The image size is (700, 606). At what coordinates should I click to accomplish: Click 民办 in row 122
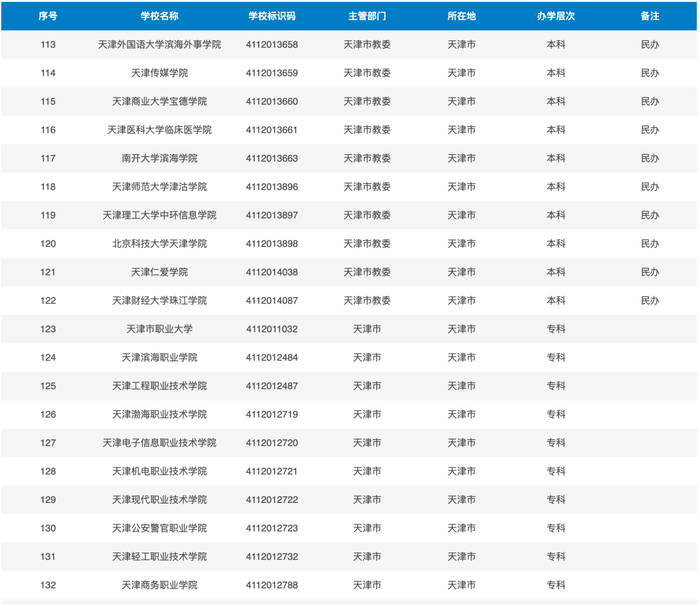point(650,301)
